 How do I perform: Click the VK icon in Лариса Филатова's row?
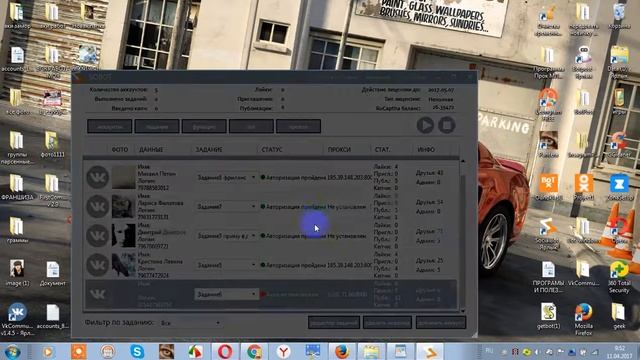coord(98,207)
